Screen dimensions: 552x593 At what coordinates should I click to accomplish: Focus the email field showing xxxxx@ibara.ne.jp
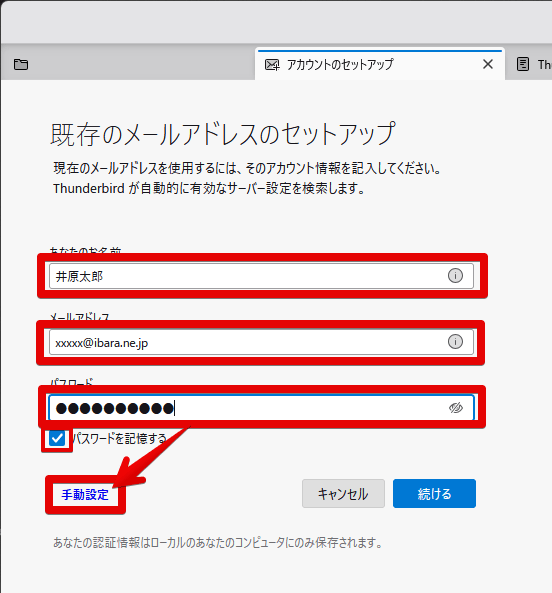click(x=261, y=342)
